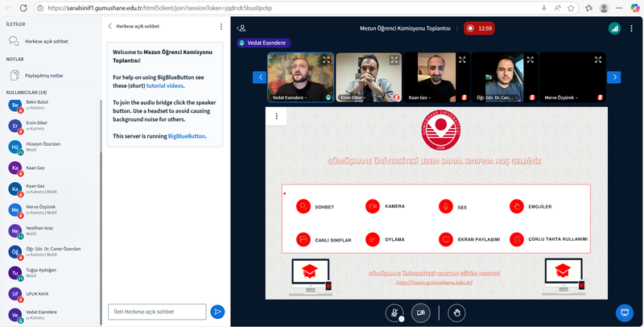Select user Ersin Diker in list
Screen dimensions: 644x327
51,126
